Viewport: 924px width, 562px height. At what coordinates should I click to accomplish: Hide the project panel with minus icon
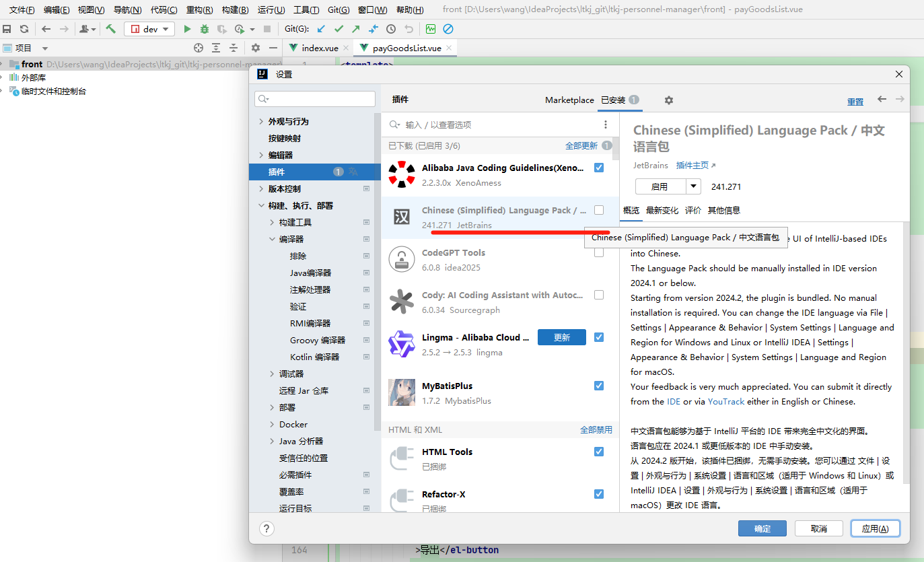273,48
